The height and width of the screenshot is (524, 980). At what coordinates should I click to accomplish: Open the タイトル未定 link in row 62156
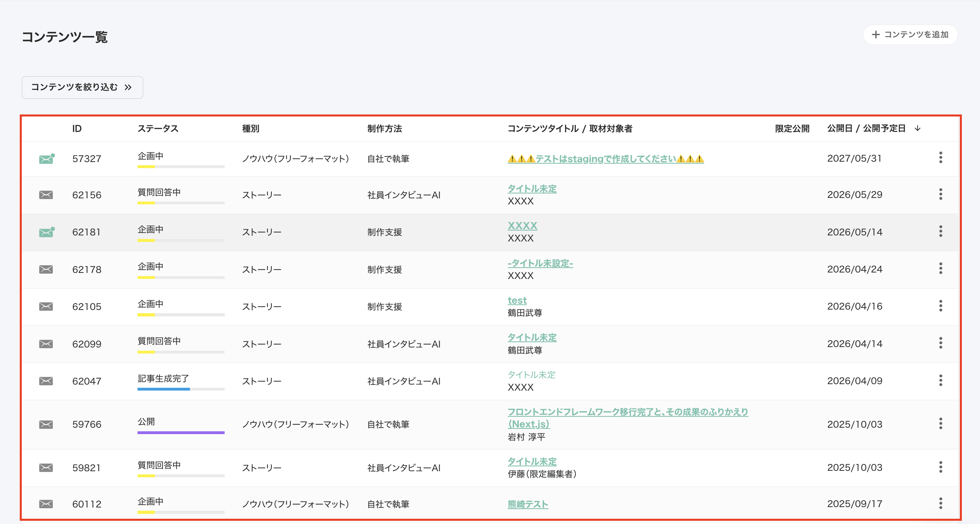point(532,189)
